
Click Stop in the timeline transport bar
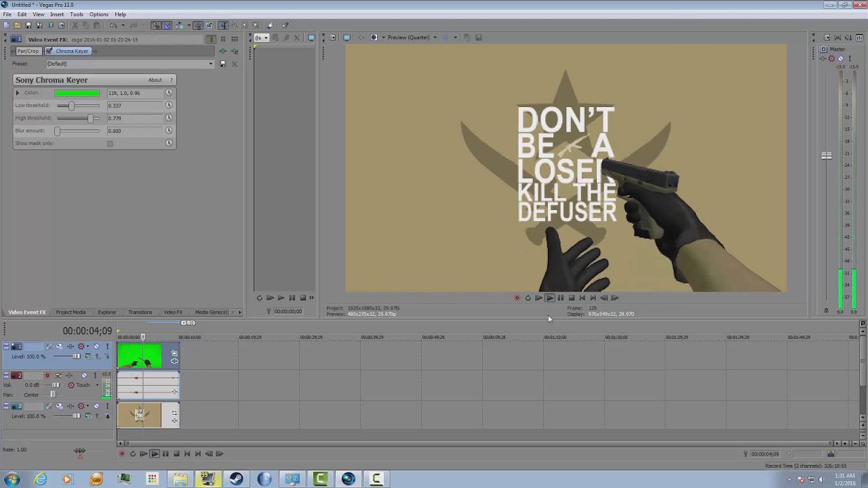[176, 454]
